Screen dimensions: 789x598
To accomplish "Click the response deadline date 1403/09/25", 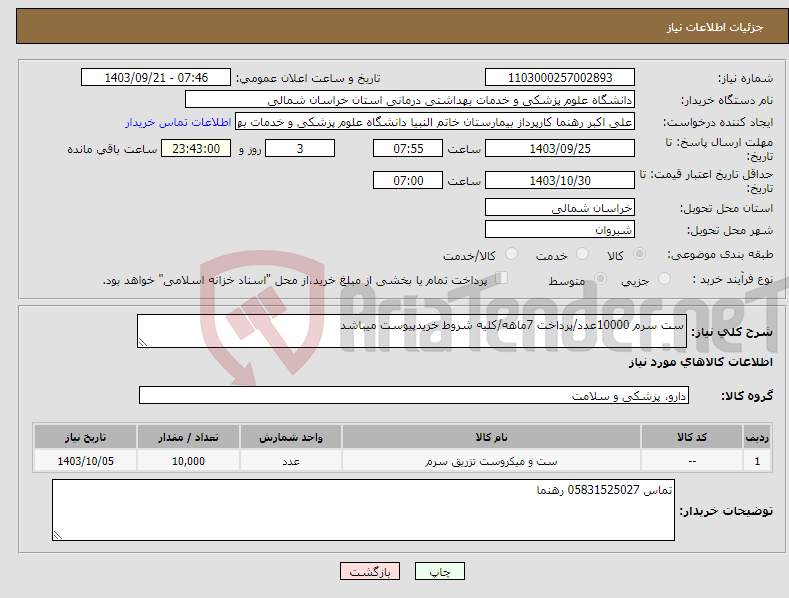I will pos(560,148).
